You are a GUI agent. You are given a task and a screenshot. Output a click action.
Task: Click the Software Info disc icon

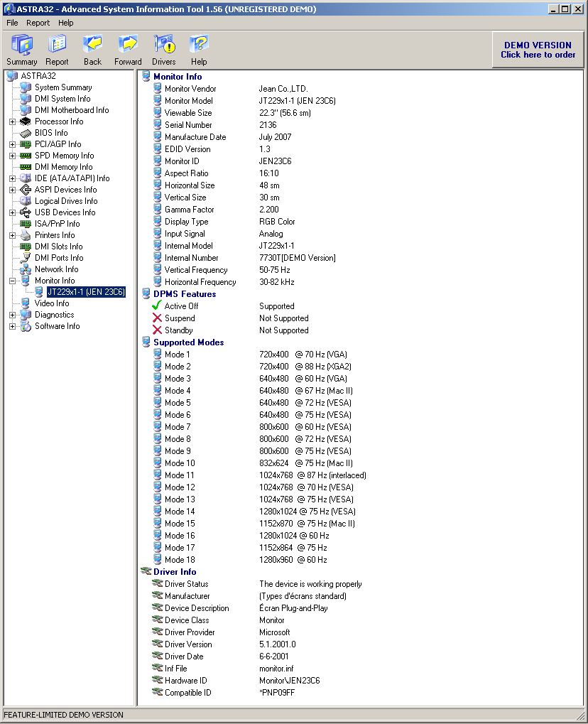pos(26,326)
